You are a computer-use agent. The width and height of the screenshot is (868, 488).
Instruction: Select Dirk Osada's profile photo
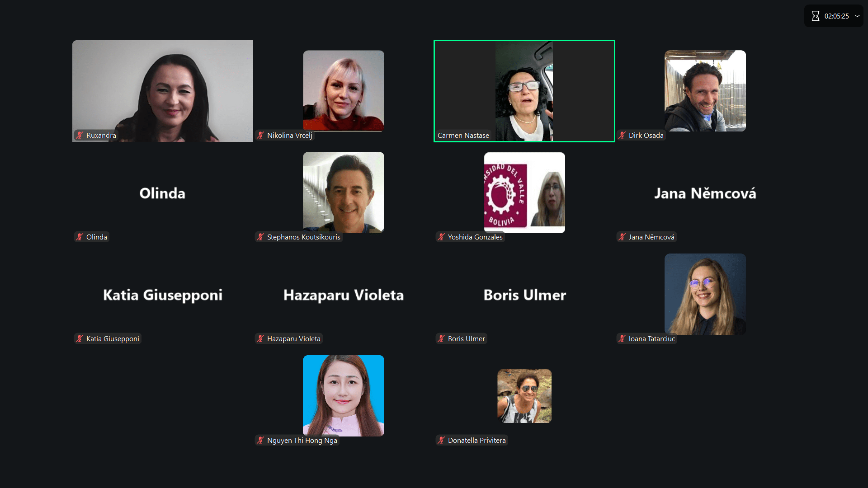coord(705,91)
